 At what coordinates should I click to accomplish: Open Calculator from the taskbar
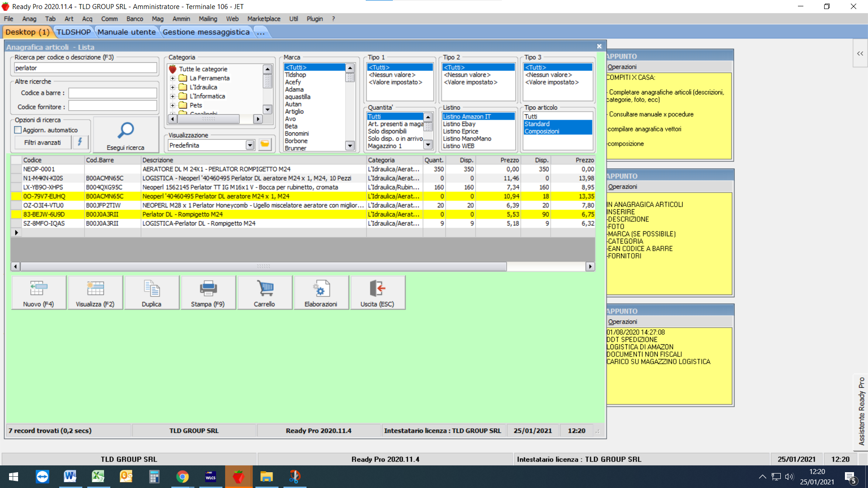154,476
